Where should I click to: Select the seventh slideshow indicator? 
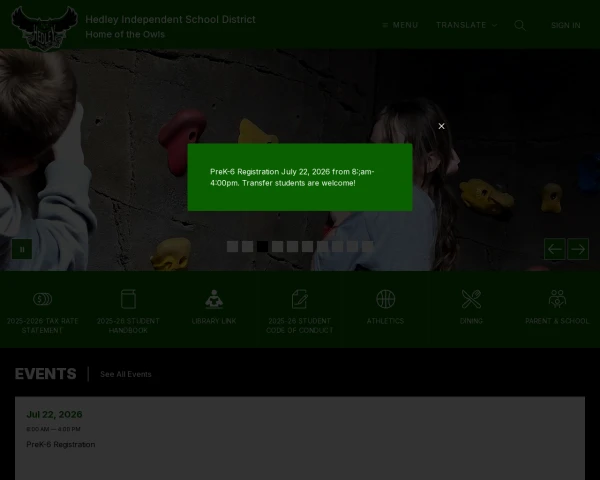[x=322, y=247]
